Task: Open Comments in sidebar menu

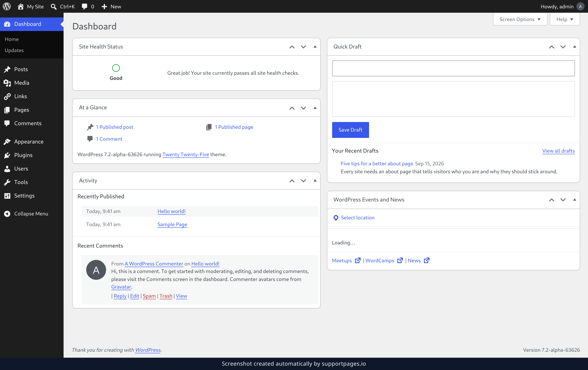Action: [x=32, y=123]
